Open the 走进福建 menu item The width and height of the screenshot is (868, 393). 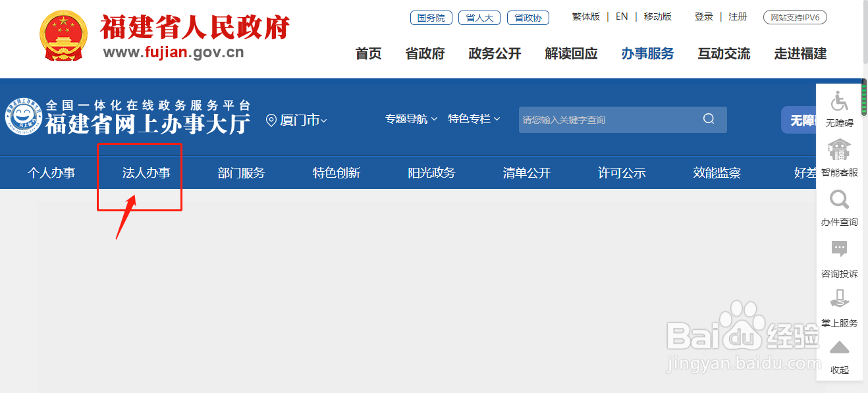coord(800,54)
